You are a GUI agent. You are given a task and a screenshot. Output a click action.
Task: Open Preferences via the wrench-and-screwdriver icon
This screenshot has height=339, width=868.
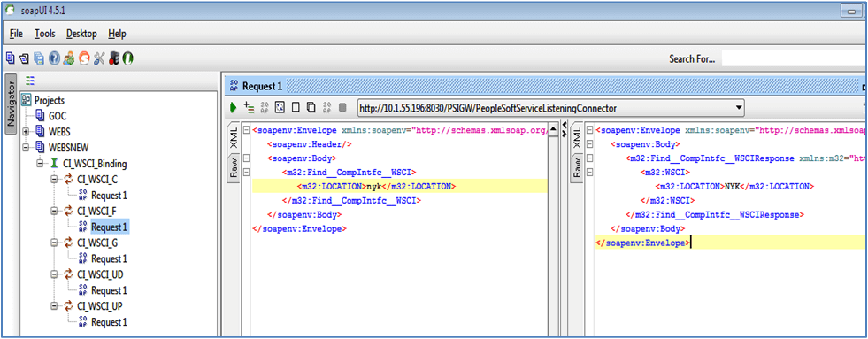click(98, 58)
